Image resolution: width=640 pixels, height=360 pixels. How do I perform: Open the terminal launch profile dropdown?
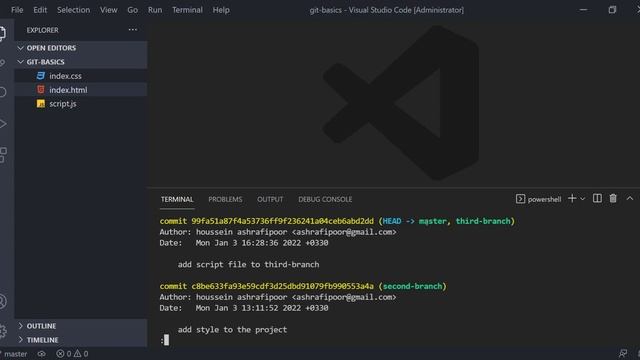click(x=582, y=199)
